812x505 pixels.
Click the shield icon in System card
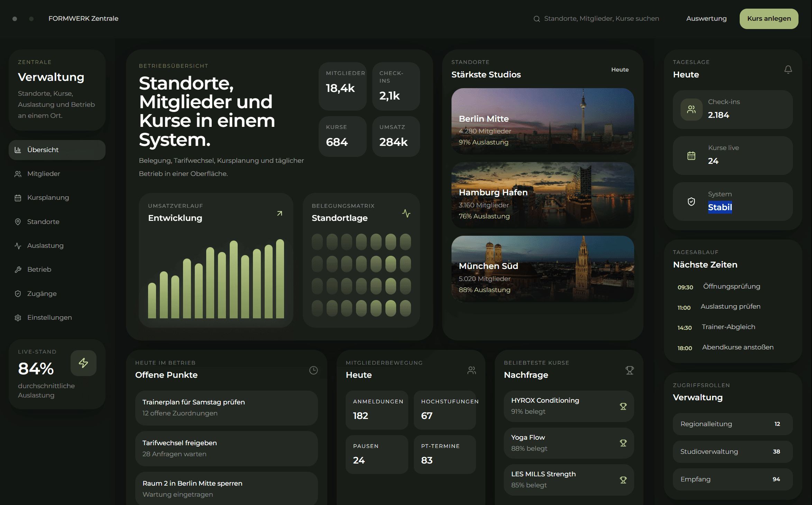click(691, 202)
